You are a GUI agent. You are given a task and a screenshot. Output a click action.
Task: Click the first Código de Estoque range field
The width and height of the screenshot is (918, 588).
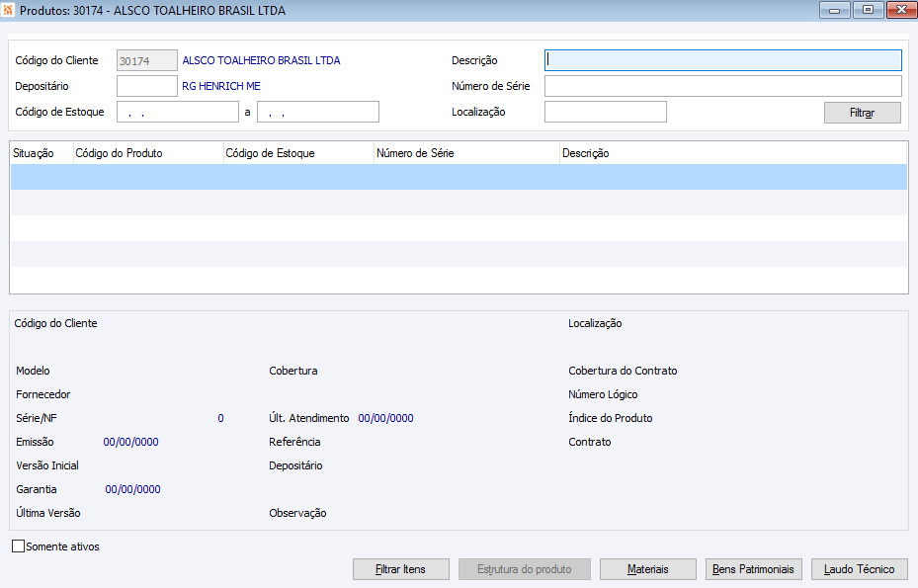click(x=178, y=112)
